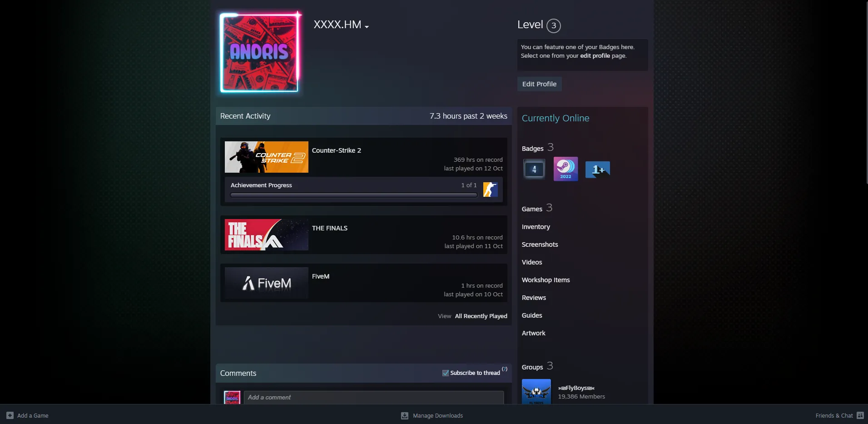Open the Inventory page
This screenshot has height=424, width=868.
click(536, 227)
